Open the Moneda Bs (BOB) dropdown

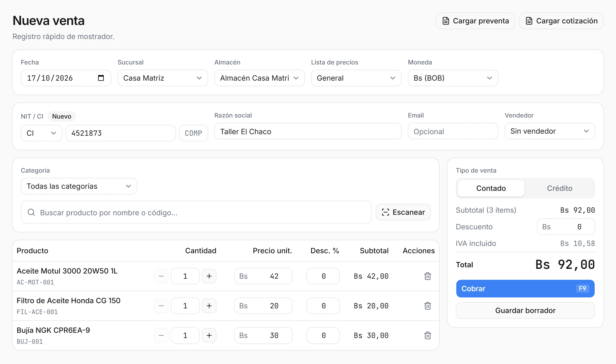click(453, 78)
